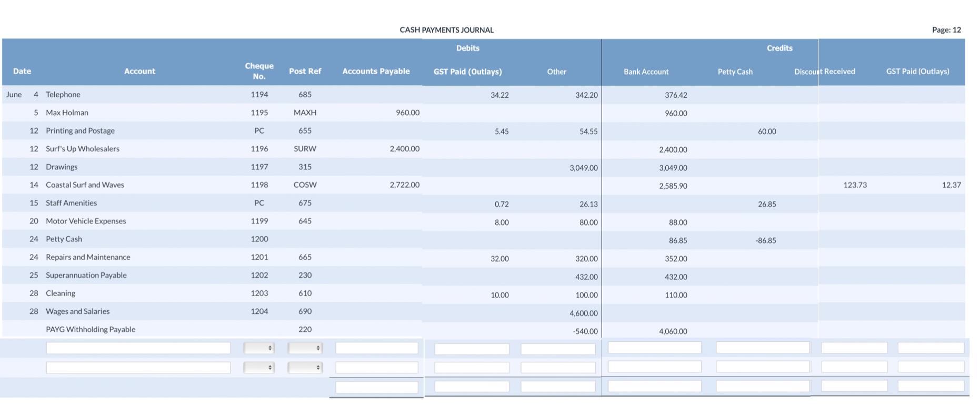Click post ref MAXH cell

(305, 113)
